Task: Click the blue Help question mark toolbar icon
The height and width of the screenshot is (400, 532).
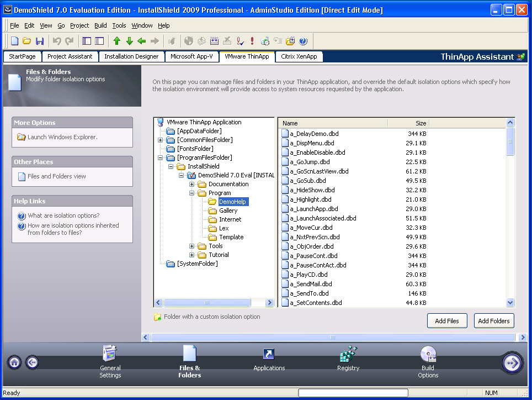Action: [303, 41]
